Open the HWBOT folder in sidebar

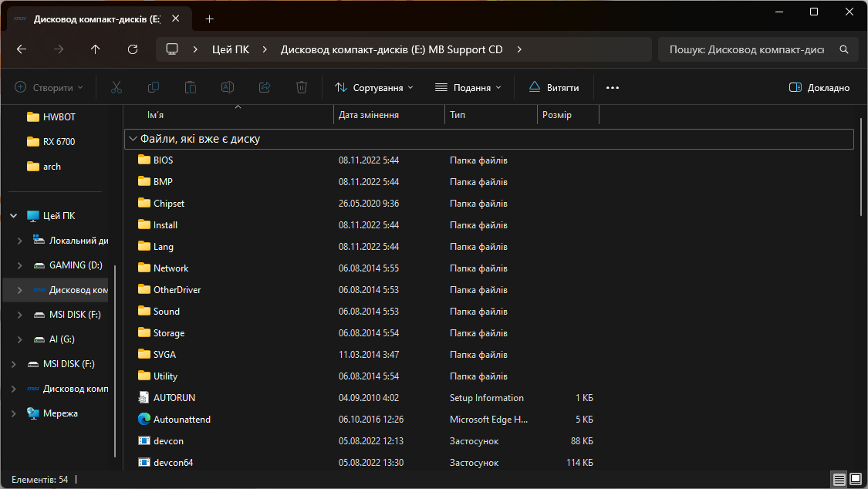[59, 117]
